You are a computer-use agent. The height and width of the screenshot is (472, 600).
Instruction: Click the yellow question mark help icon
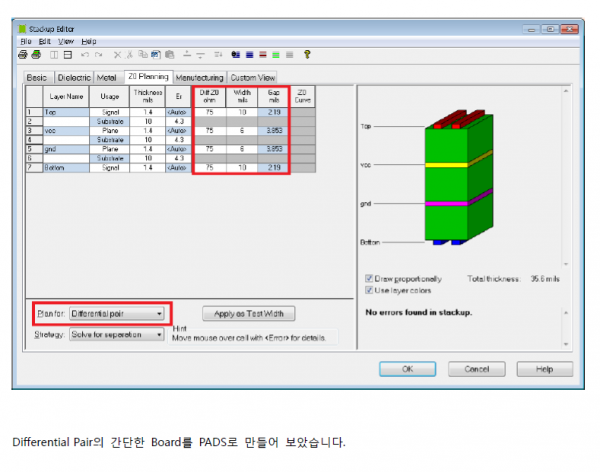tap(307, 53)
